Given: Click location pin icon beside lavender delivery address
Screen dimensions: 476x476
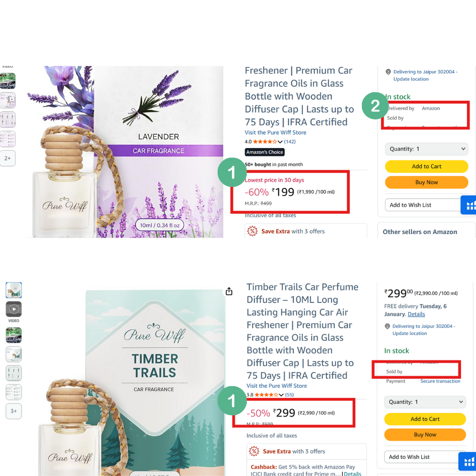Looking at the screenshot, I should (388, 72).
